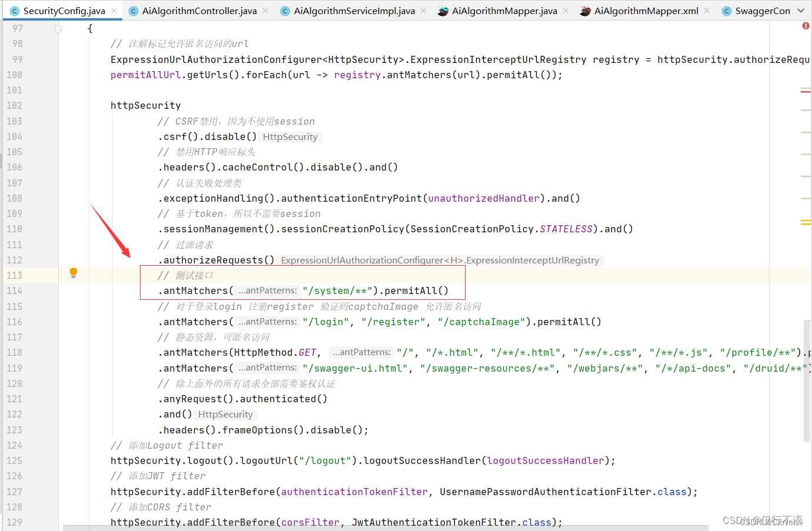Click STATELESS constant on line 110
This screenshot has width=812, height=531.
566,229
